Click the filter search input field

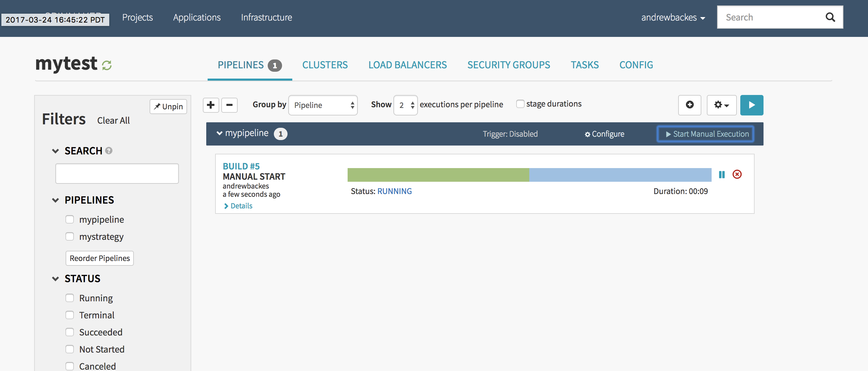[x=117, y=174]
